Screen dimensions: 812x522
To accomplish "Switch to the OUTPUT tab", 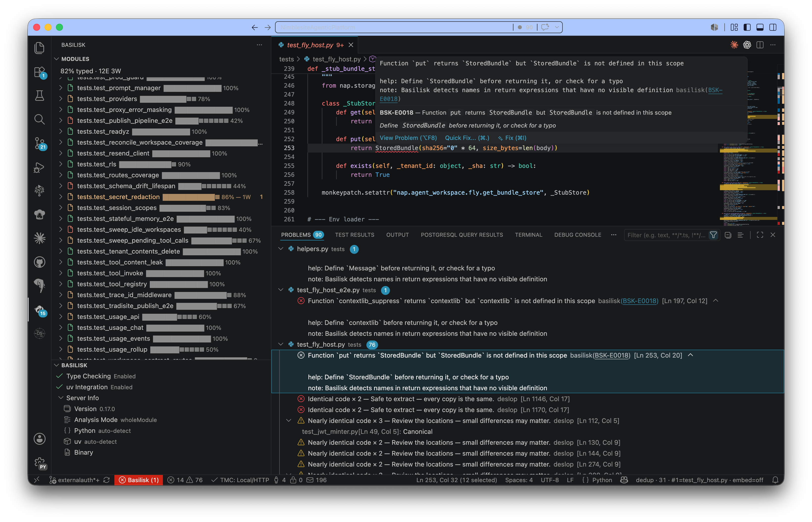I will tap(398, 235).
